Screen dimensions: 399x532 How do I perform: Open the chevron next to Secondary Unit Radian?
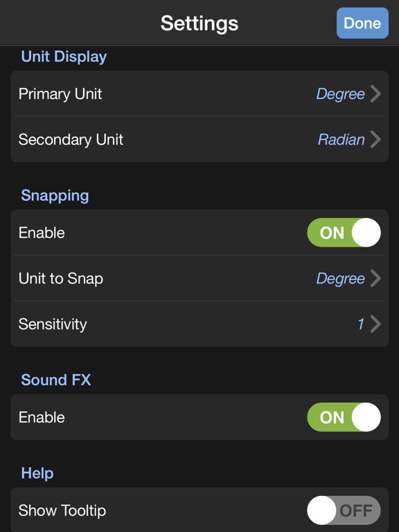pos(375,139)
